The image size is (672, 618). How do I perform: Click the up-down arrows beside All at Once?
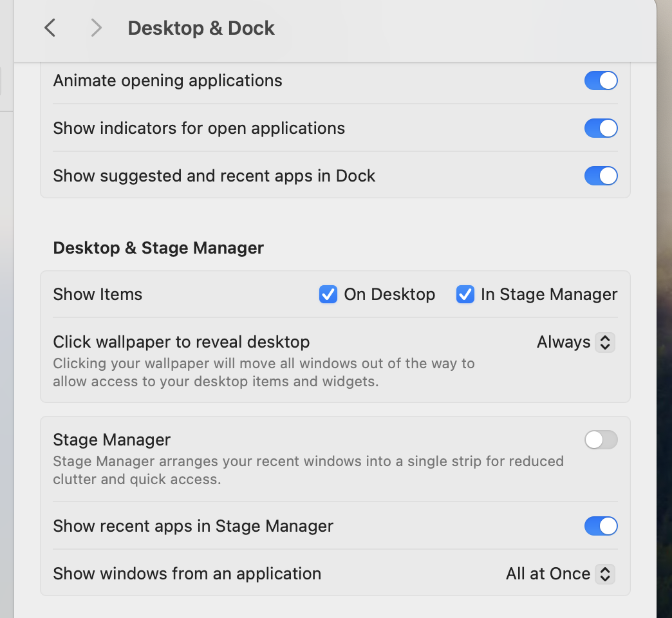[x=604, y=574]
